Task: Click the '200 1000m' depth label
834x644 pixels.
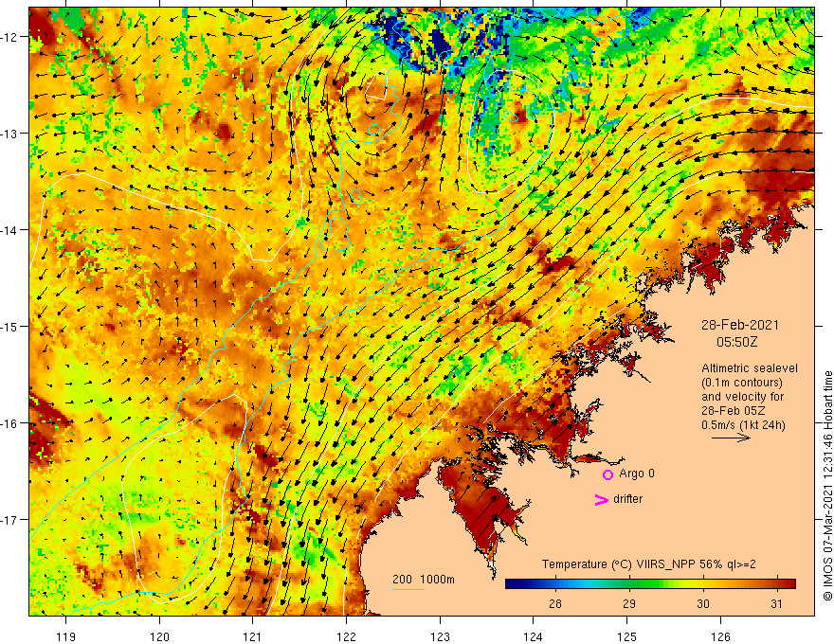Action: tap(424, 580)
